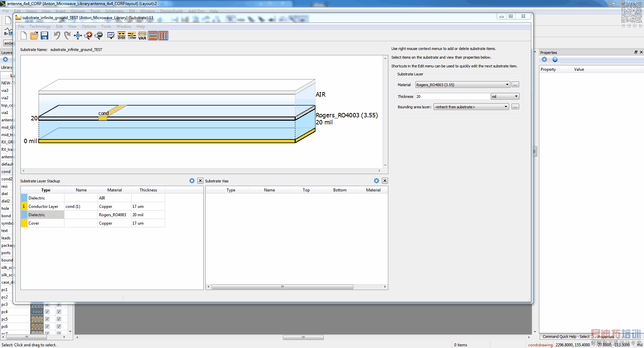The height and width of the screenshot is (348, 644).
Task: Open the Z=50 line impedance tool
Action: click(121, 36)
